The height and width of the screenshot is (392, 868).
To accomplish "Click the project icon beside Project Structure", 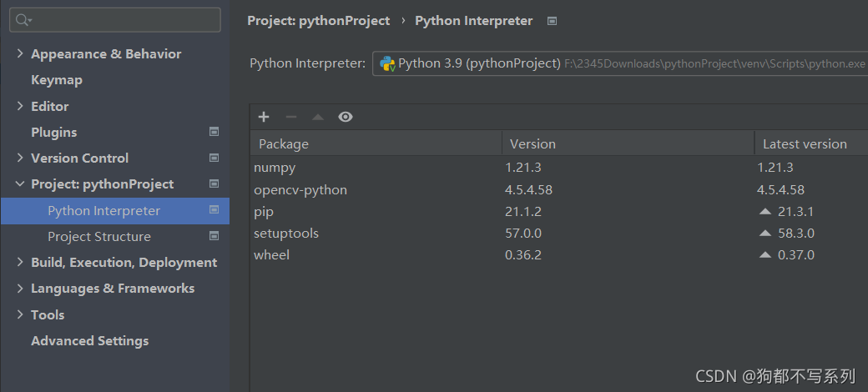I will [214, 236].
